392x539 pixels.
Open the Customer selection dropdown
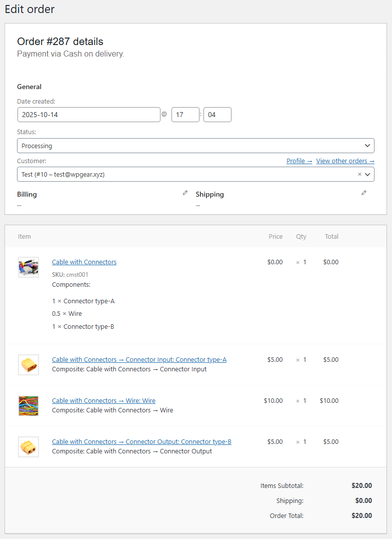[x=185, y=174]
